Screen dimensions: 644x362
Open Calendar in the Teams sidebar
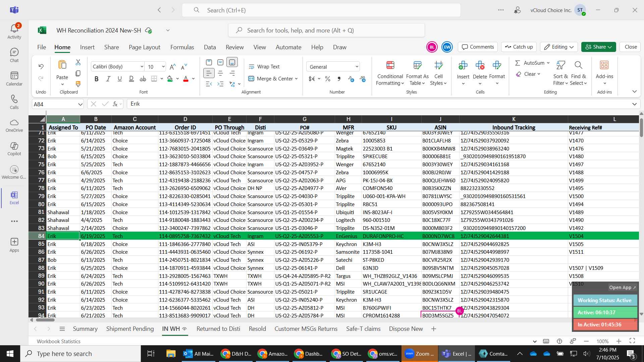click(14, 79)
